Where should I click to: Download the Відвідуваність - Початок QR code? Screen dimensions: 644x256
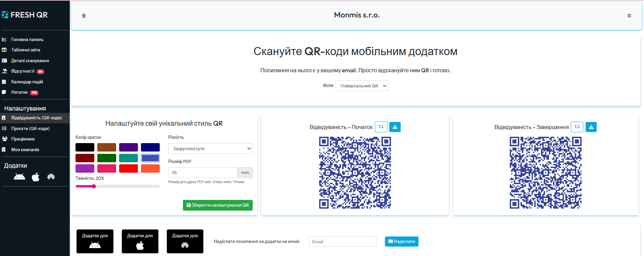click(395, 127)
